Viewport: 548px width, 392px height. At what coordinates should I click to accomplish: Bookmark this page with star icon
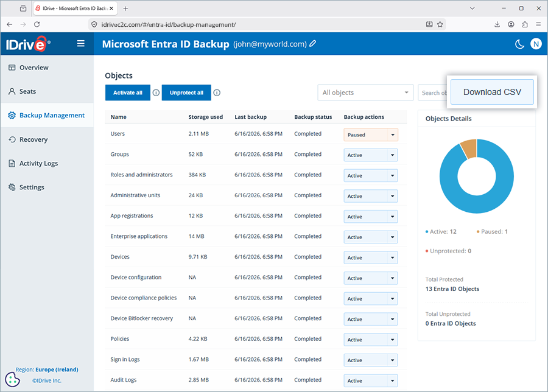point(440,24)
